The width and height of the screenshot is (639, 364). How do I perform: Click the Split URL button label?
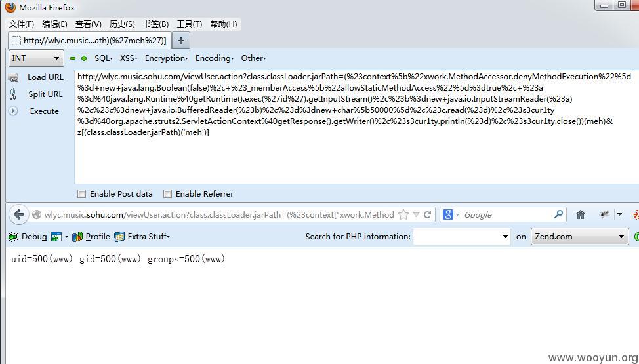click(x=45, y=94)
